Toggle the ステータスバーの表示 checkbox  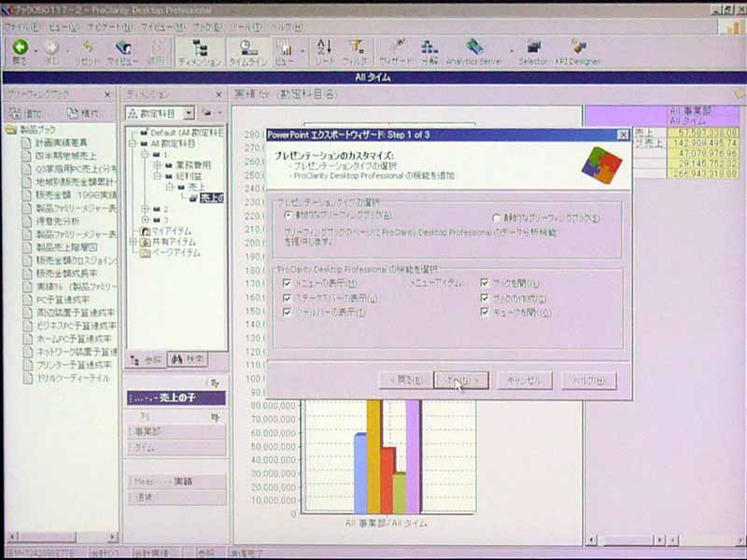pyautogui.click(x=287, y=298)
